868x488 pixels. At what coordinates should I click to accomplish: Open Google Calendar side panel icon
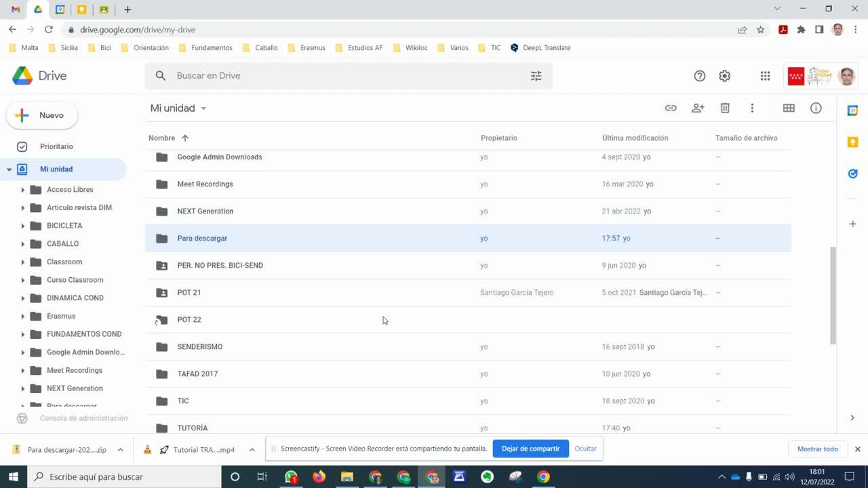853,110
